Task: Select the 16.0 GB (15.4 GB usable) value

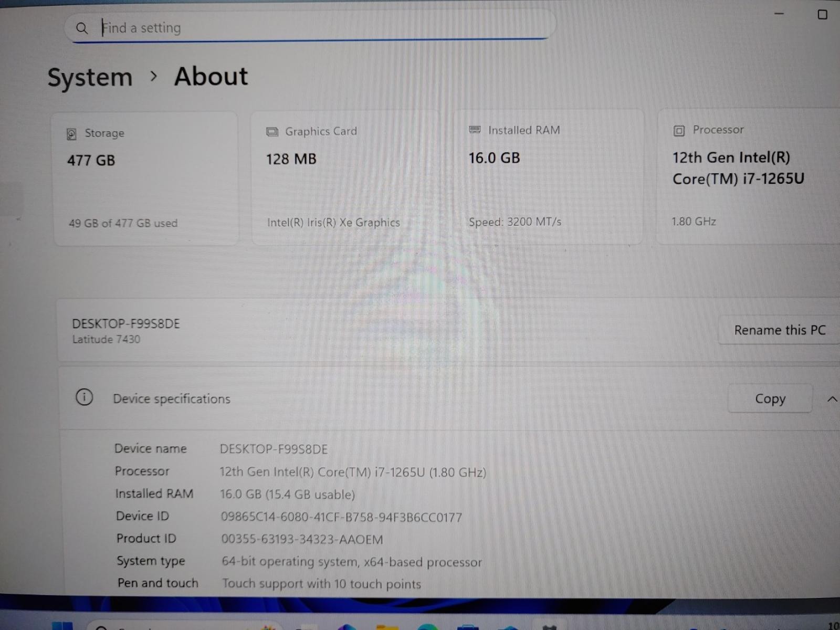Action: coord(287,495)
